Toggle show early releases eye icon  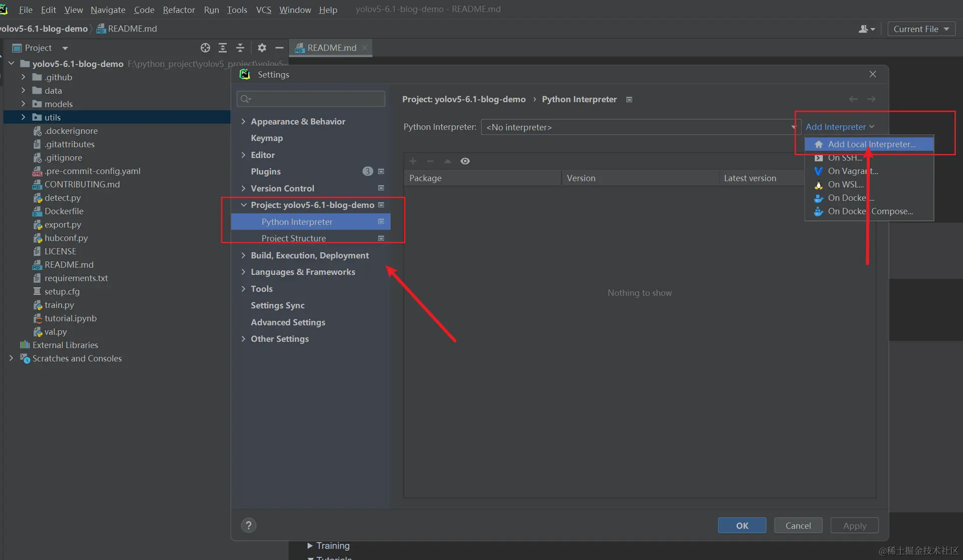coord(465,161)
